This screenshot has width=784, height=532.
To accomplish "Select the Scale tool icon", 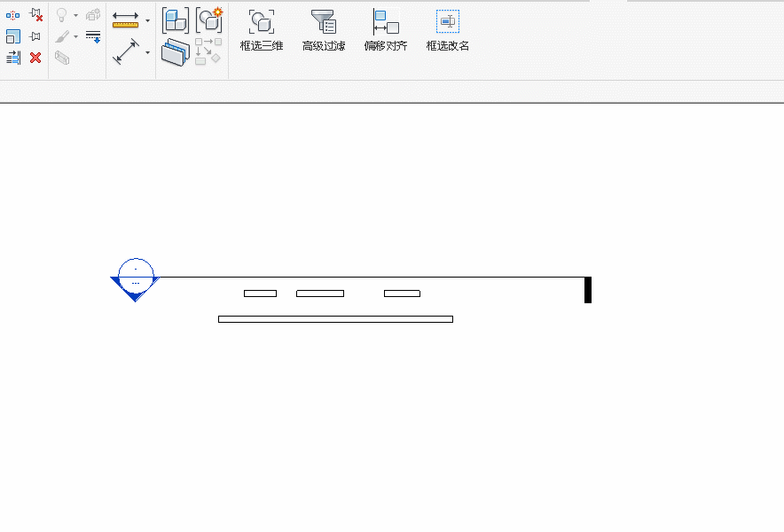I will [x=13, y=36].
